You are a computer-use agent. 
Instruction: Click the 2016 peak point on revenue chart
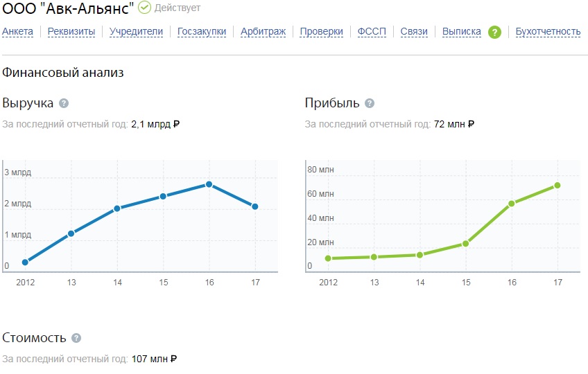[209, 184]
